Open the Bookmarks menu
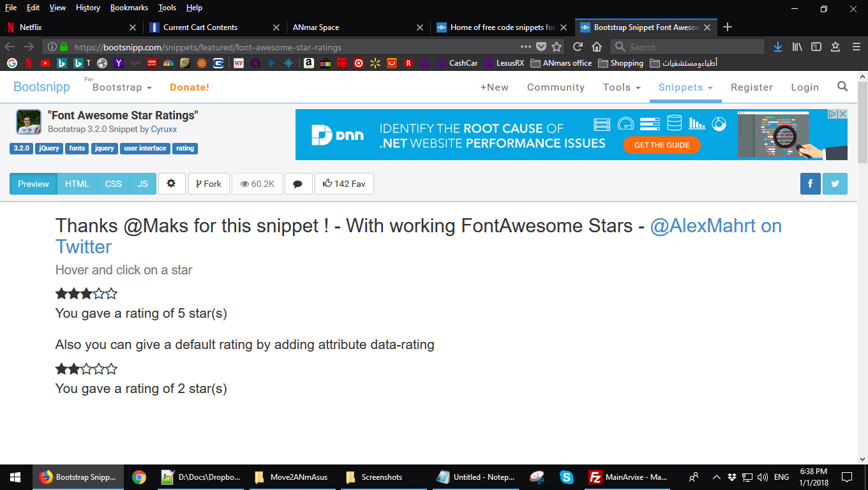This screenshot has height=490, width=868. click(129, 8)
